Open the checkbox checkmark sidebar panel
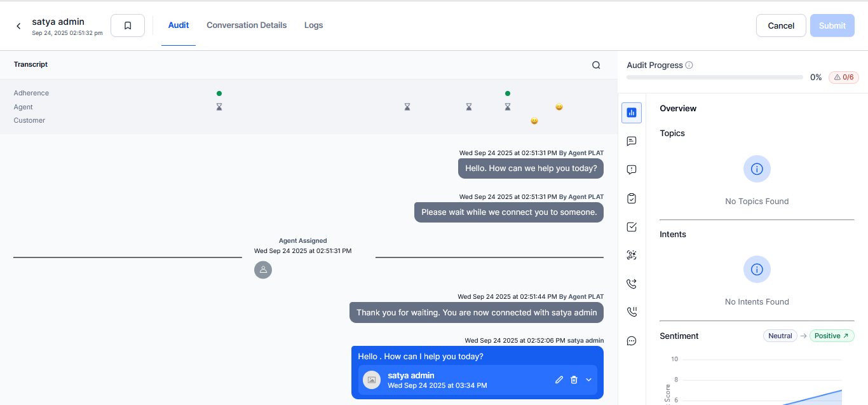The width and height of the screenshot is (868, 405). tap(632, 227)
